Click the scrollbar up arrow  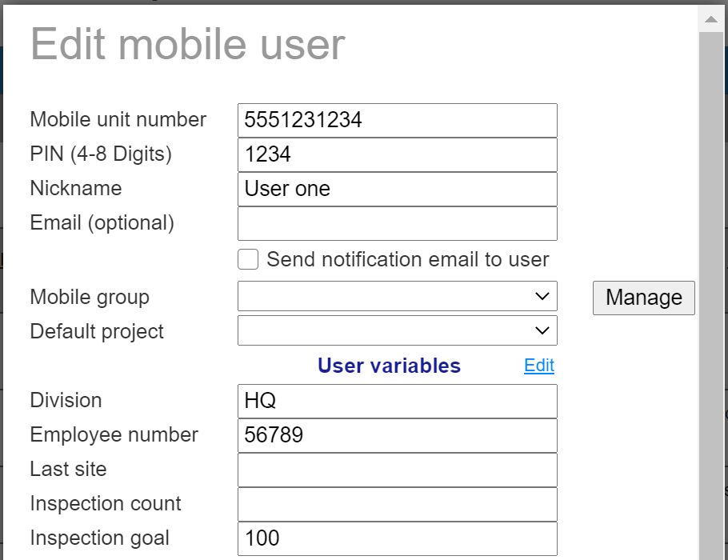pyautogui.click(x=711, y=19)
